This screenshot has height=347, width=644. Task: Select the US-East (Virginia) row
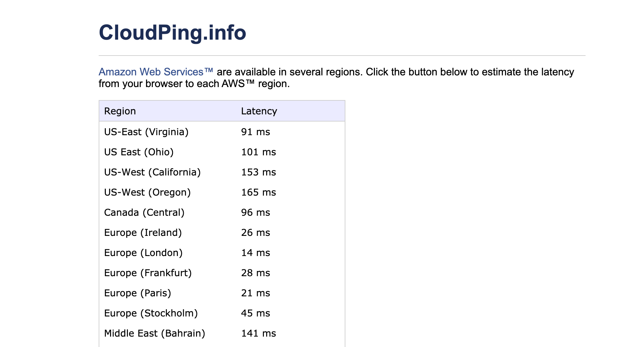tap(146, 132)
